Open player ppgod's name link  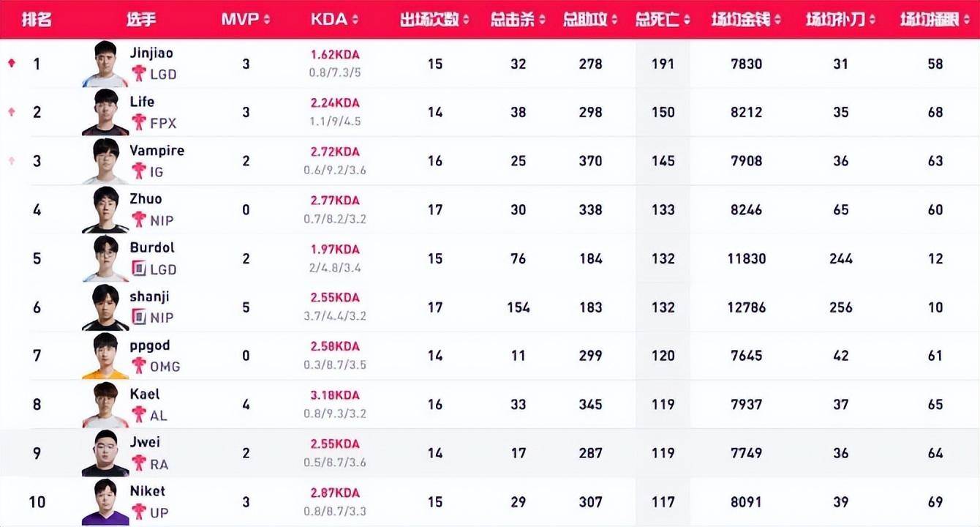pyautogui.click(x=150, y=345)
